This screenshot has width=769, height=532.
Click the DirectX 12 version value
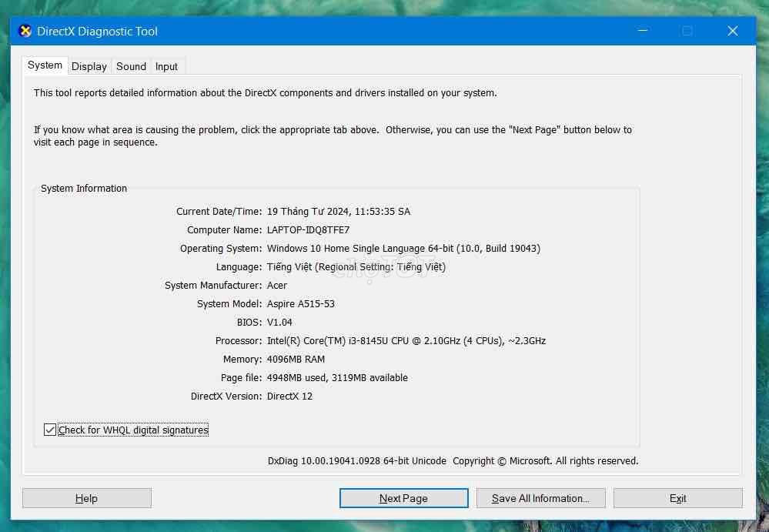point(289,396)
